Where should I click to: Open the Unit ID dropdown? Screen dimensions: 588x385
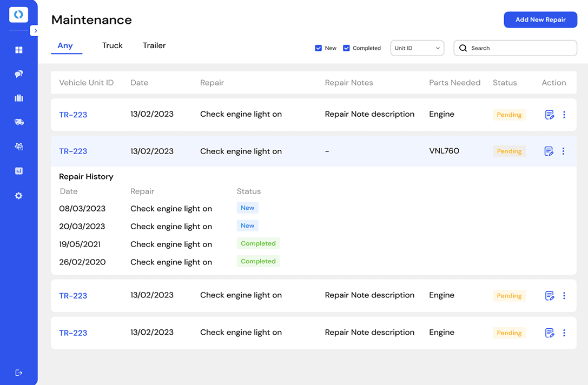417,48
